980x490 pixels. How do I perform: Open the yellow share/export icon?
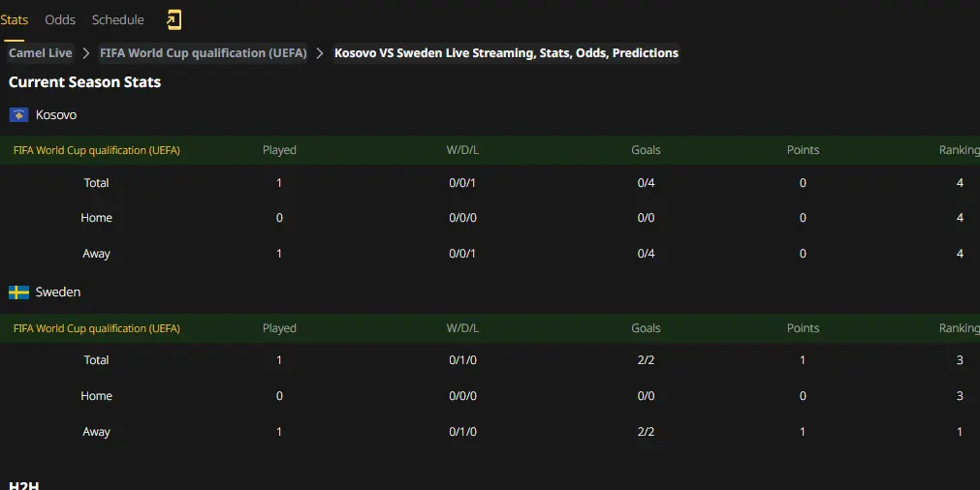pyautogui.click(x=174, y=20)
